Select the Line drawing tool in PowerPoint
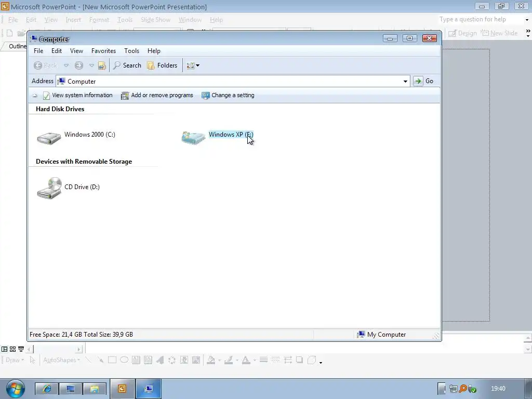 (88, 360)
